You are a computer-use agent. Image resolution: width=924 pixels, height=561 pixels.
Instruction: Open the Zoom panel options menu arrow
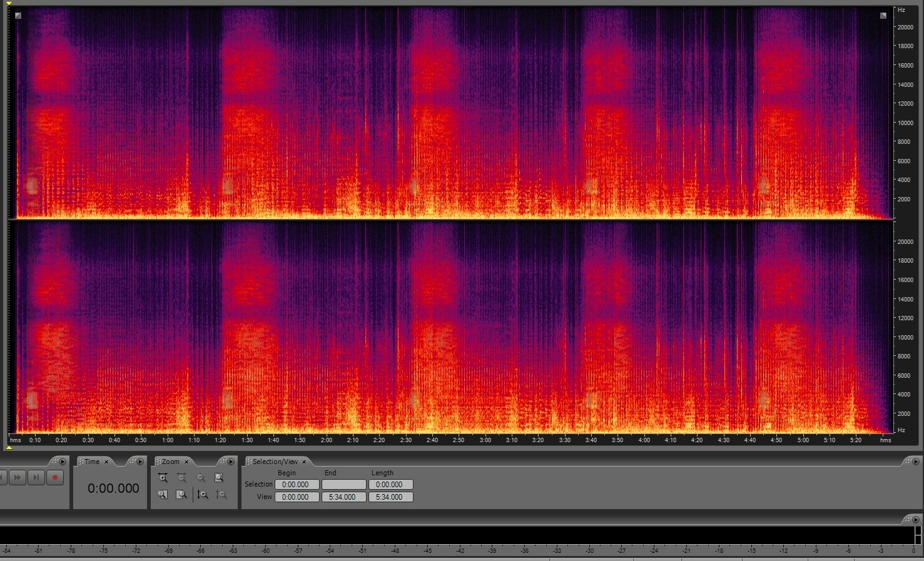click(231, 462)
